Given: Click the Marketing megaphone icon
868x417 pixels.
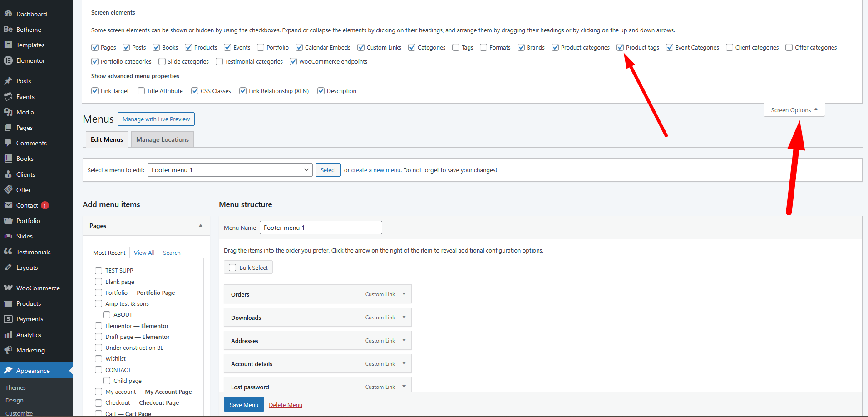Looking at the screenshot, I should coord(8,350).
